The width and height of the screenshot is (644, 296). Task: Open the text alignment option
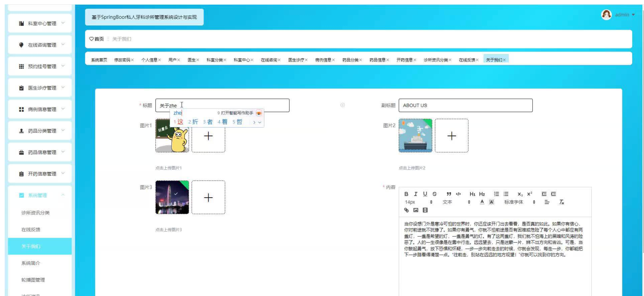(547, 202)
